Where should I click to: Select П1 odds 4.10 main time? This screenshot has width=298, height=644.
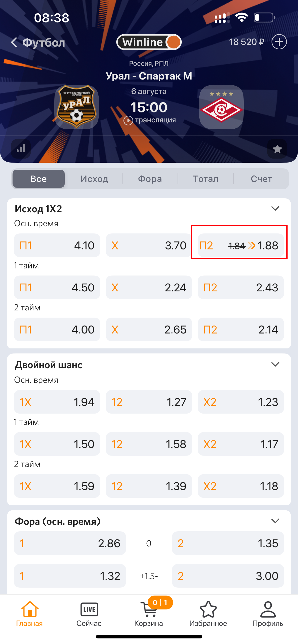57,245
